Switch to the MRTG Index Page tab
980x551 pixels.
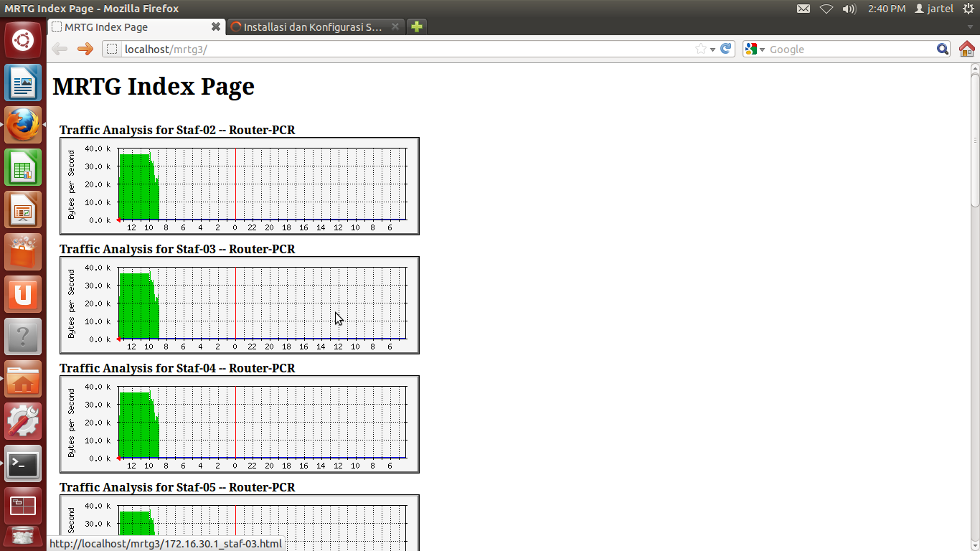tap(136, 27)
